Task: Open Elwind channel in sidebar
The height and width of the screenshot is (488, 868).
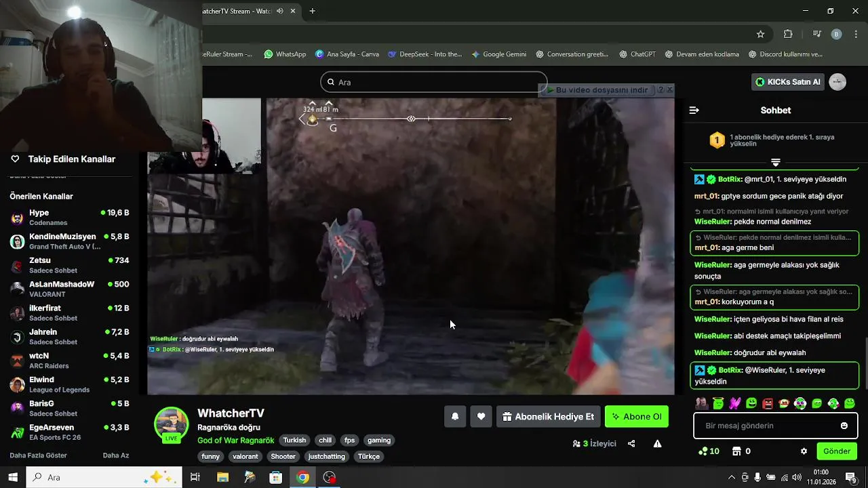Action: [69, 384]
